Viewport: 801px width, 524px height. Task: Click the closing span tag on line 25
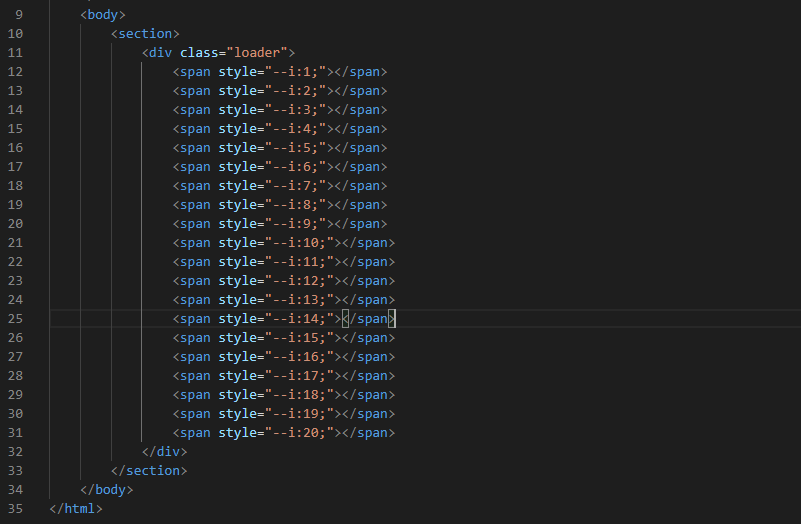368,319
